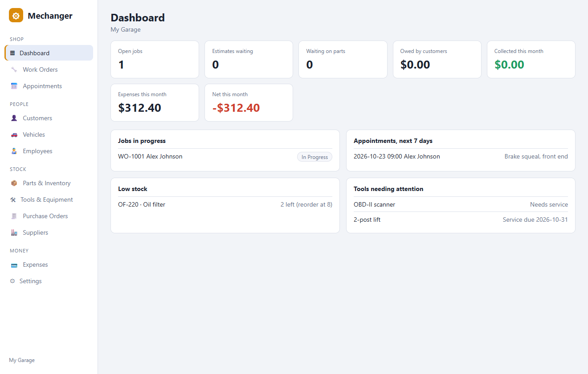Click the car icon beside Vehicles
Viewport: 588px width, 374px height.
14,134
